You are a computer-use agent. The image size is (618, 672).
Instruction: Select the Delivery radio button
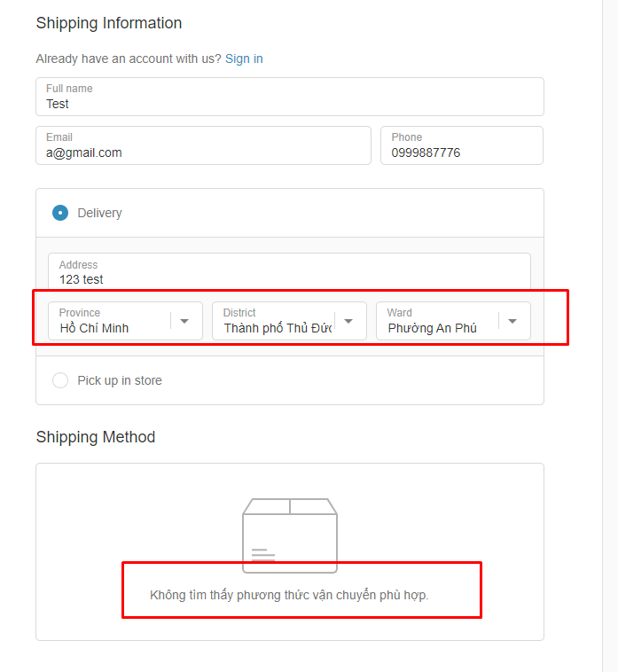click(x=60, y=213)
